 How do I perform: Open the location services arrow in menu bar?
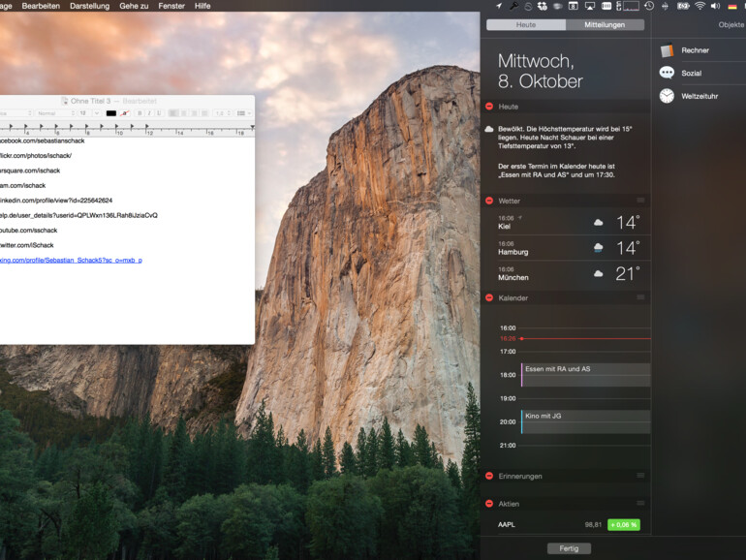pyautogui.click(x=499, y=6)
